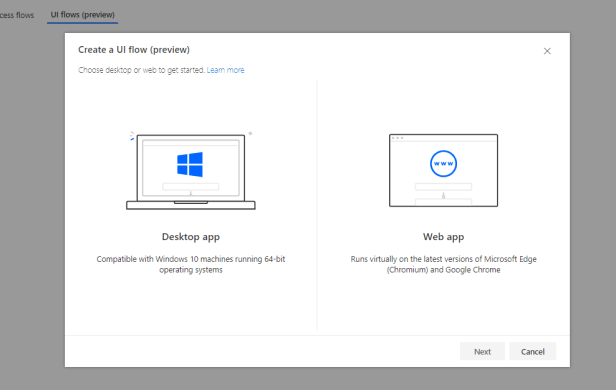The height and width of the screenshot is (390, 616).
Task: Close the Create a UI flow dialog
Action: [547, 51]
